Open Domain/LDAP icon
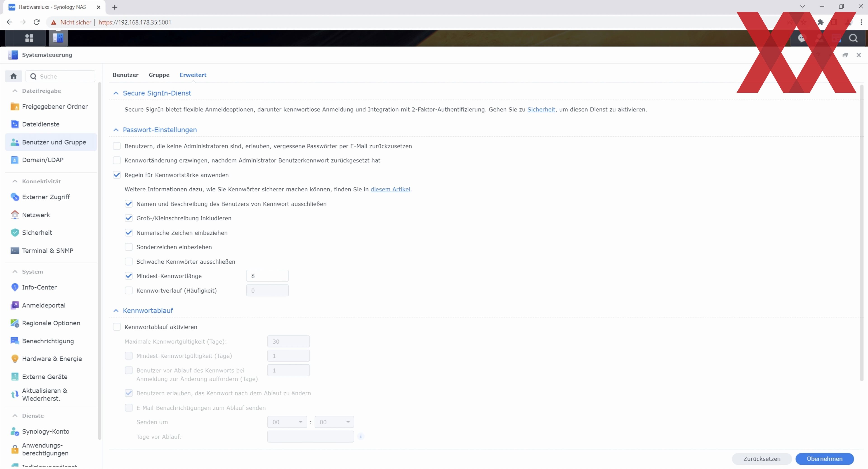Viewport: 868px width, 469px height. pos(15,160)
